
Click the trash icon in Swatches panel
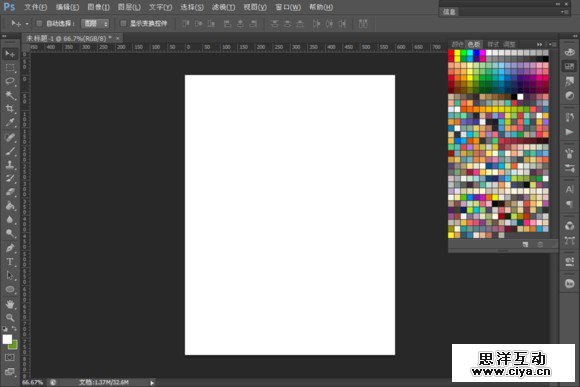(x=540, y=245)
